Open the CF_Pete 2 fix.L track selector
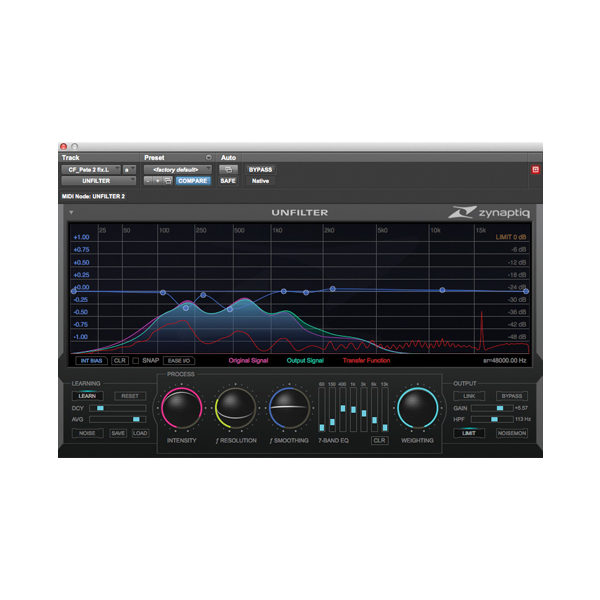 [91, 170]
